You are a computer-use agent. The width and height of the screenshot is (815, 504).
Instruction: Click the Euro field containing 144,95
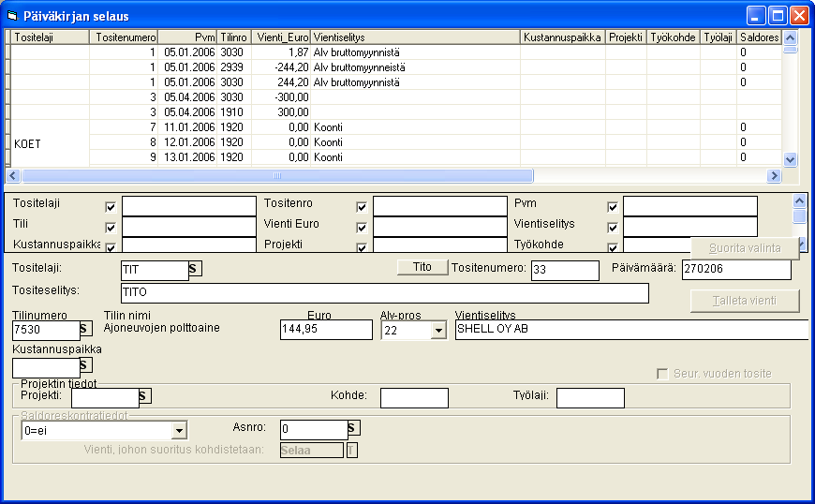(x=326, y=330)
